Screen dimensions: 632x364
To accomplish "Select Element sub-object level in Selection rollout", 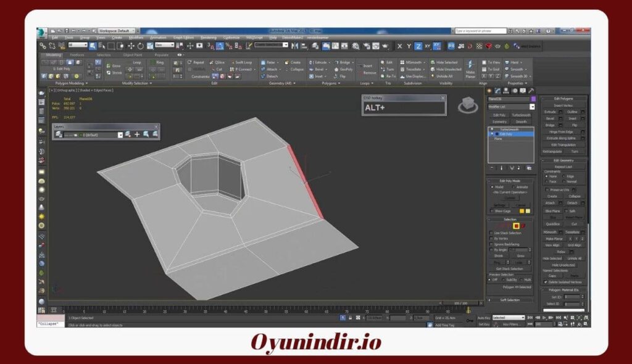I will tap(523, 226).
